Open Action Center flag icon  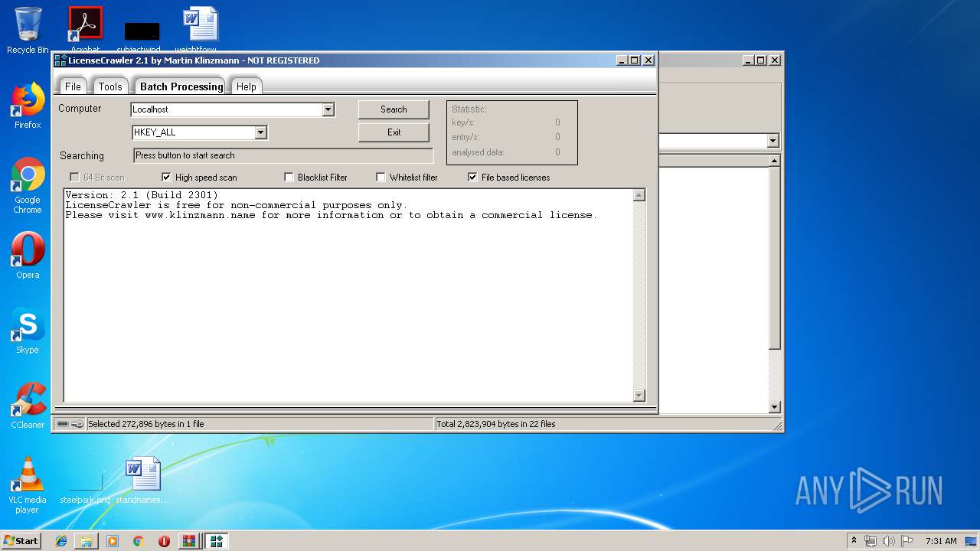coord(907,541)
